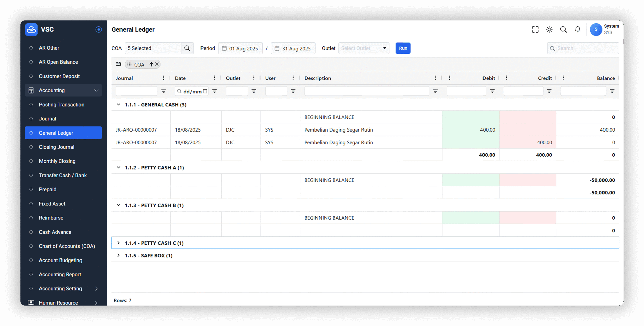Viewport: 644px width, 326px height.
Task: Open Closing Journal menu item
Action: (63, 147)
